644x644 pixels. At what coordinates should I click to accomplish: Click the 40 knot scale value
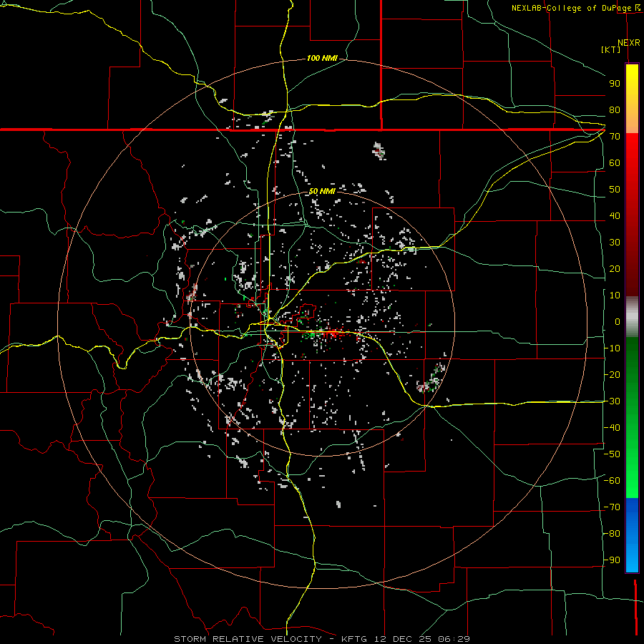click(x=615, y=216)
